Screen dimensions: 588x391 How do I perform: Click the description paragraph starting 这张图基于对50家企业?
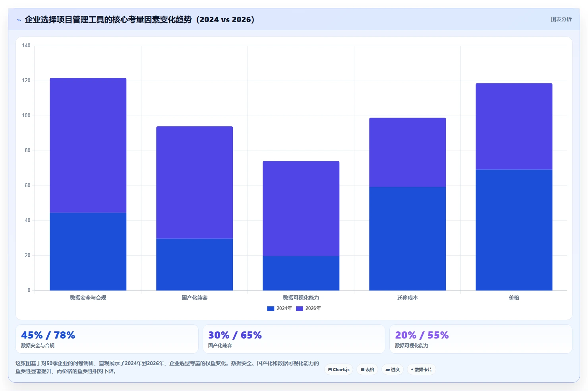[x=167, y=367]
